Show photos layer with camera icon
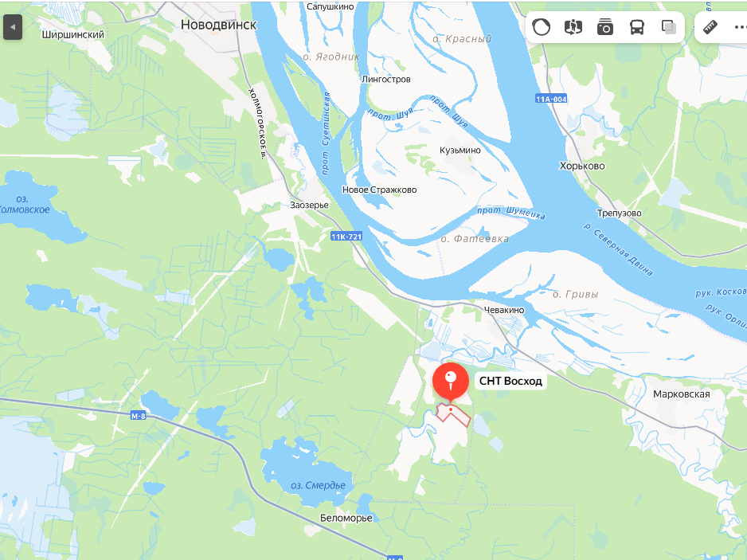747x560 pixels. [605, 27]
